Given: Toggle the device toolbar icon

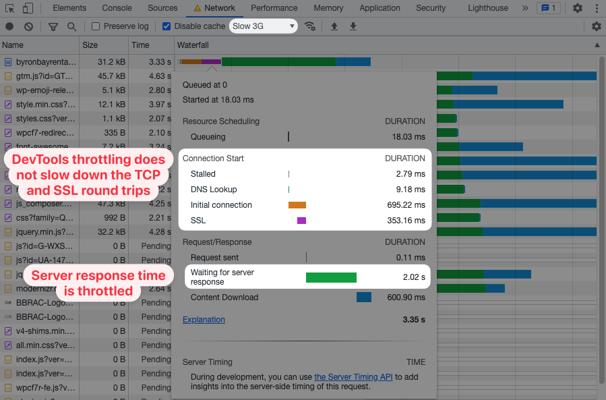Looking at the screenshot, I should 31,8.
